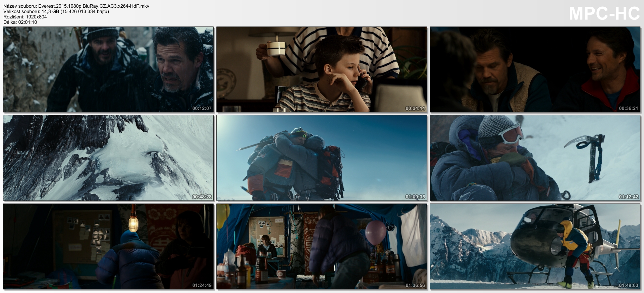Click the 01:00:35 timestamp label
644x293 pixels.
pyautogui.click(x=415, y=197)
